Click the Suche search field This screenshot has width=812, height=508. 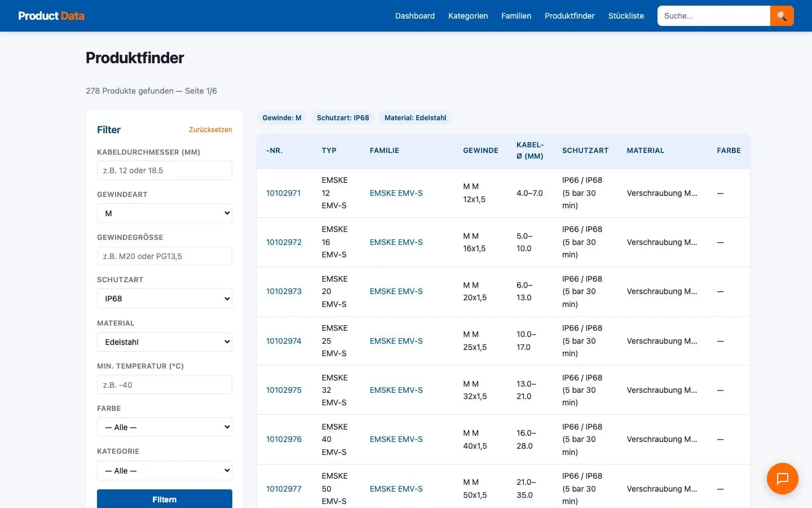[713, 16]
